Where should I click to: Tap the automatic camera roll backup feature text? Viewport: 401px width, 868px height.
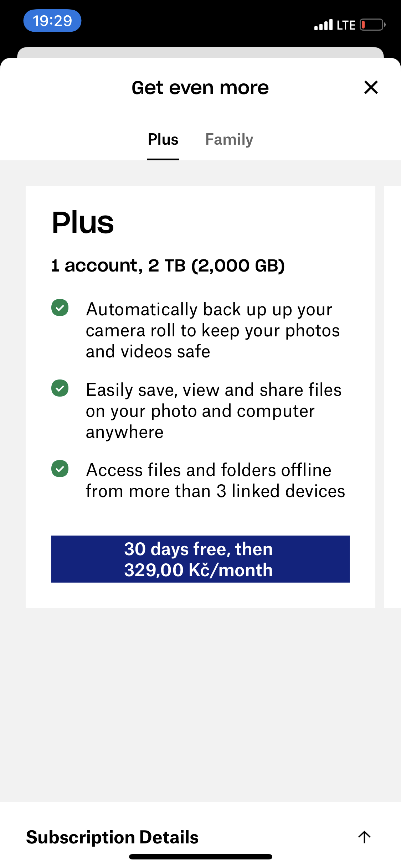[212, 330]
